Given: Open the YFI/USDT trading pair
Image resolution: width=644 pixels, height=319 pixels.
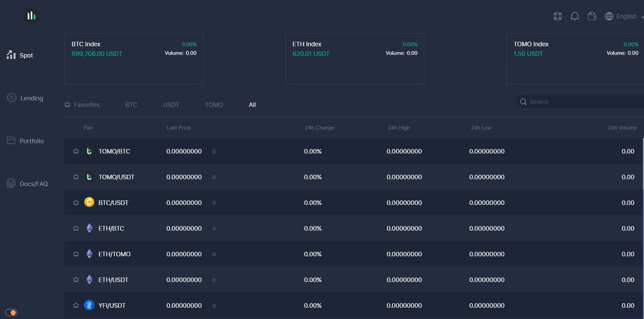Looking at the screenshot, I should (112, 306).
